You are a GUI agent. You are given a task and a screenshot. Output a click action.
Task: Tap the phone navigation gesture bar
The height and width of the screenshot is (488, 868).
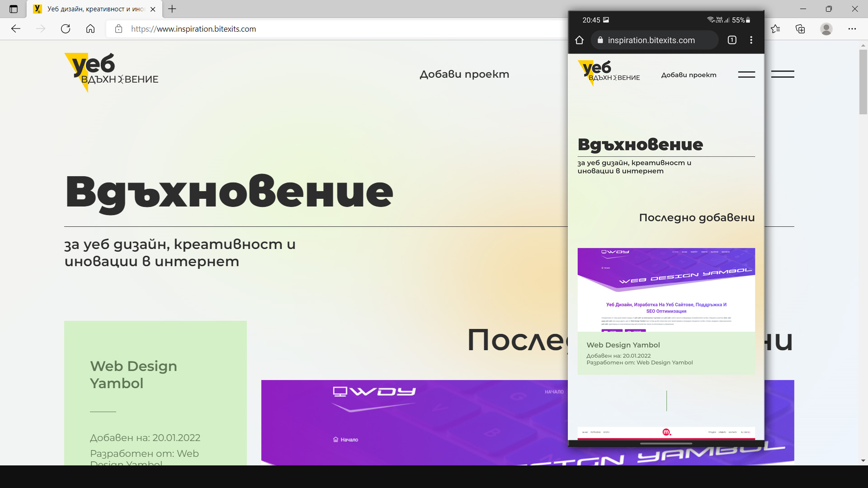tap(666, 444)
